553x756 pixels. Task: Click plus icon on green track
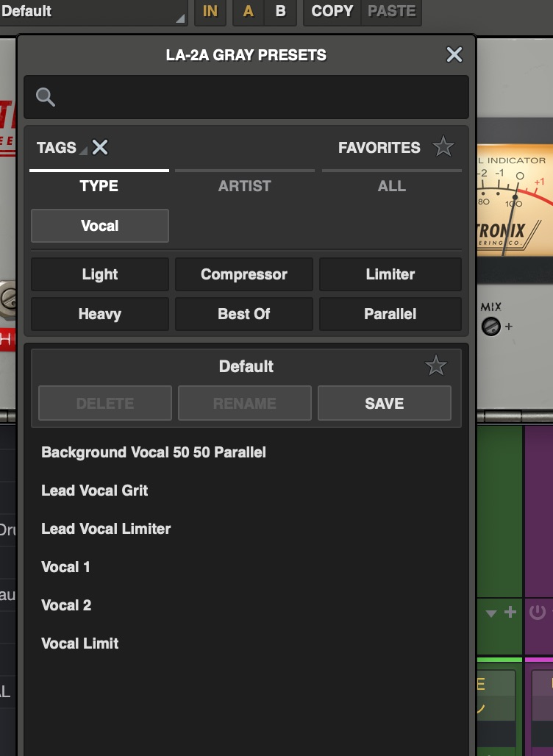[510, 612]
